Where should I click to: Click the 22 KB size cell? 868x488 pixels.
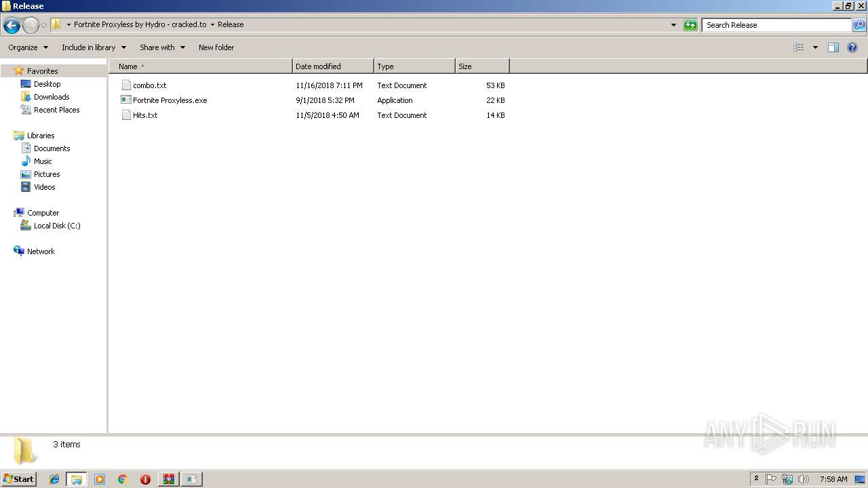point(495,100)
